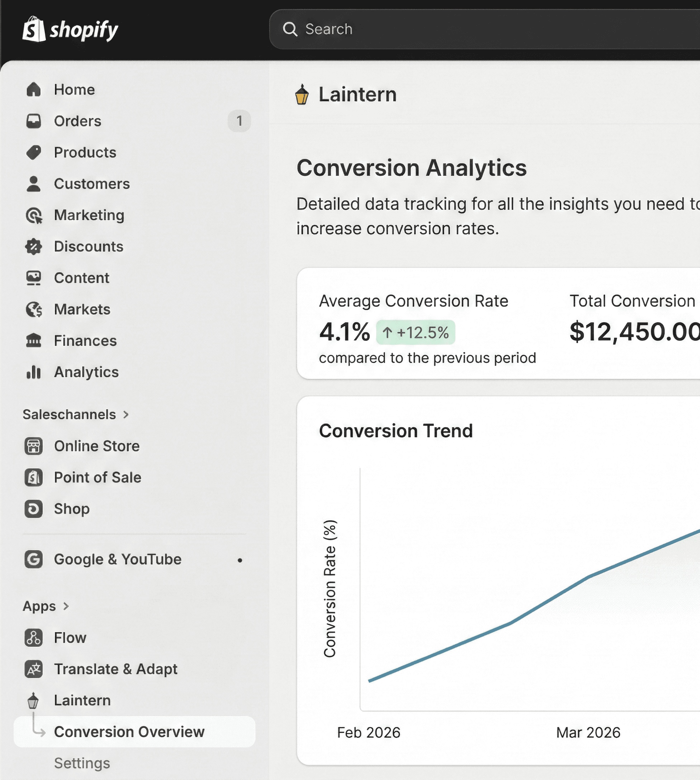Viewport: 700px width, 780px height.
Task: Go to the Online Store channel
Action: tap(97, 446)
